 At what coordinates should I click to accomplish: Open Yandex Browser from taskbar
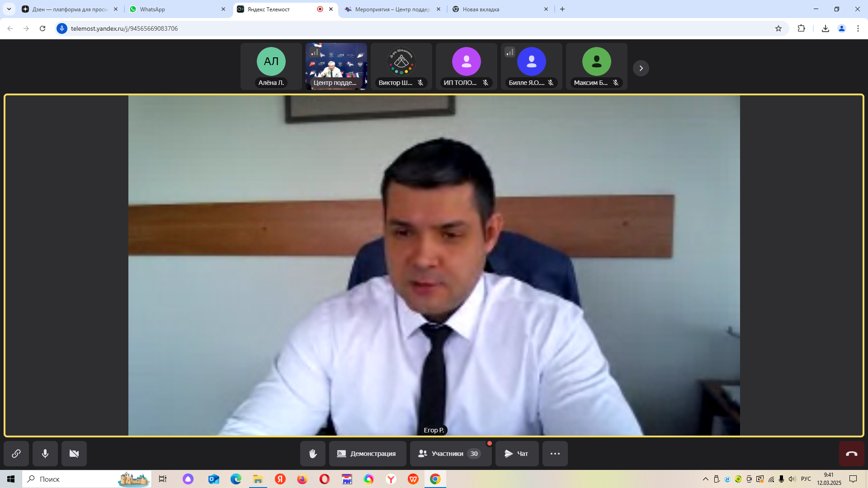391,479
